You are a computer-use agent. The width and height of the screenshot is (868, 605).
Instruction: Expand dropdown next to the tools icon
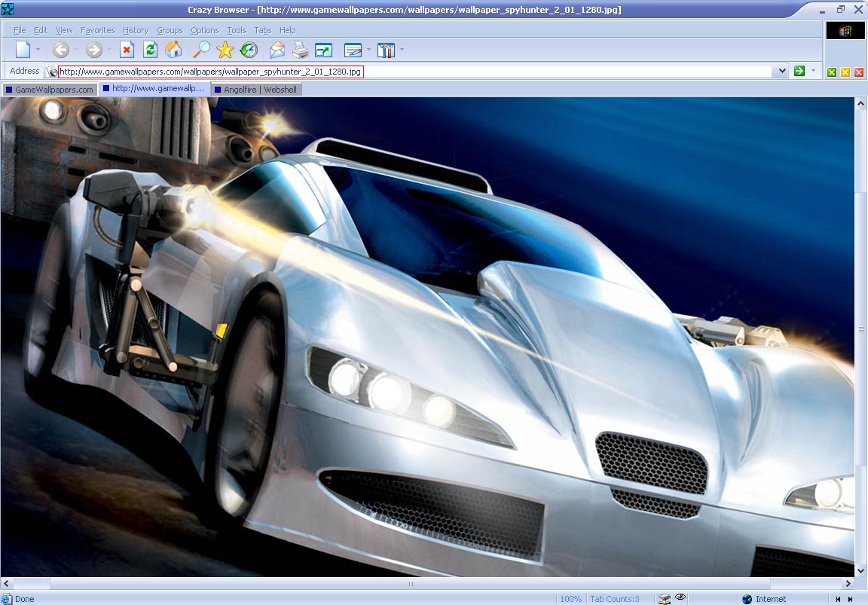(402, 50)
